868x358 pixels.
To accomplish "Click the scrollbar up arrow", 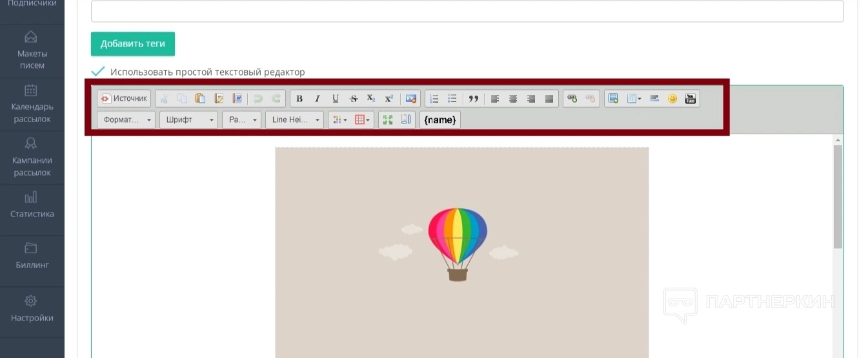I will click(838, 140).
